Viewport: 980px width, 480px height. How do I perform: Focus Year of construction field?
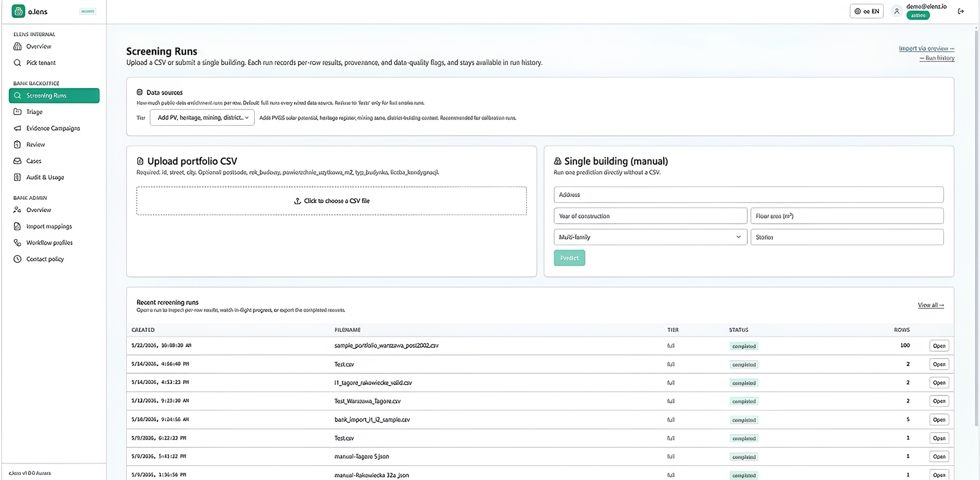[650, 216]
